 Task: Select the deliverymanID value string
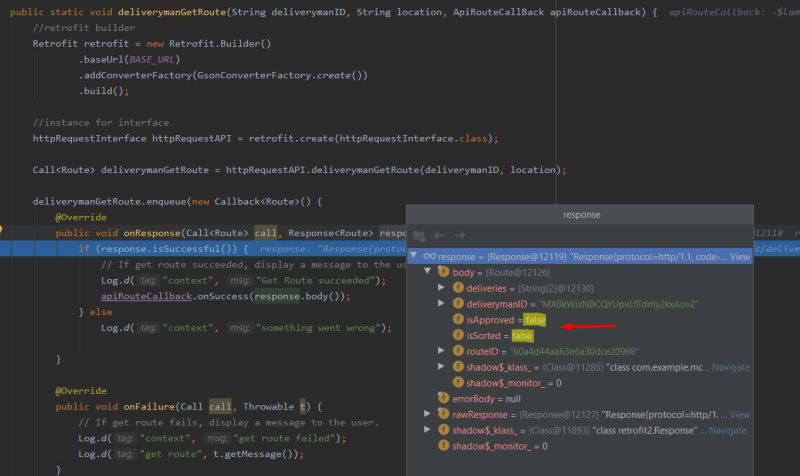[618, 304]
